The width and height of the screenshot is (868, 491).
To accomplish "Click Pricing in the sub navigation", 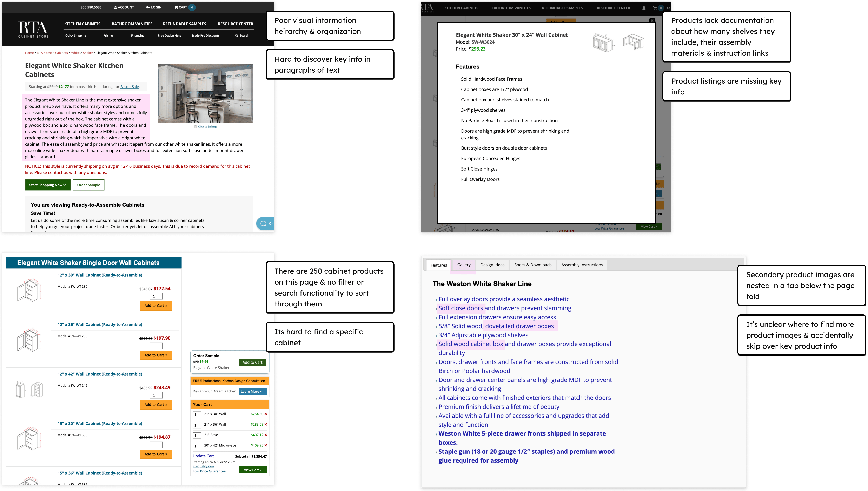I will tap(108, 35).
